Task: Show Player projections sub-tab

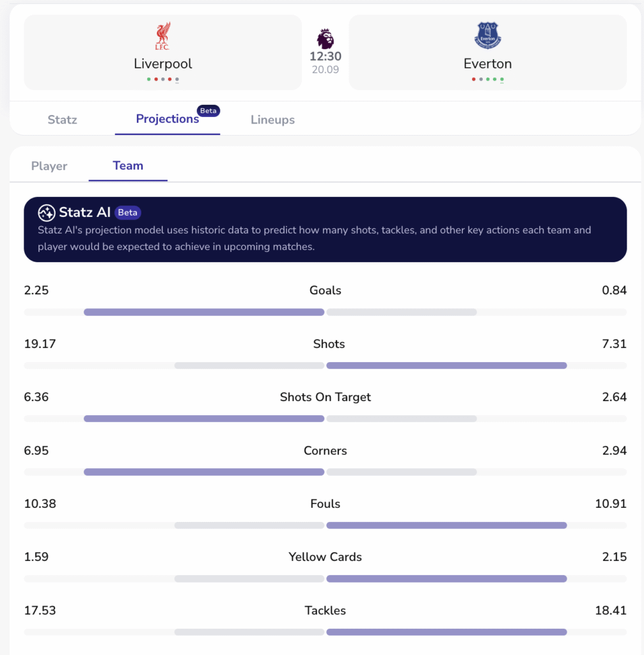Action: click(x=49, y=166)
